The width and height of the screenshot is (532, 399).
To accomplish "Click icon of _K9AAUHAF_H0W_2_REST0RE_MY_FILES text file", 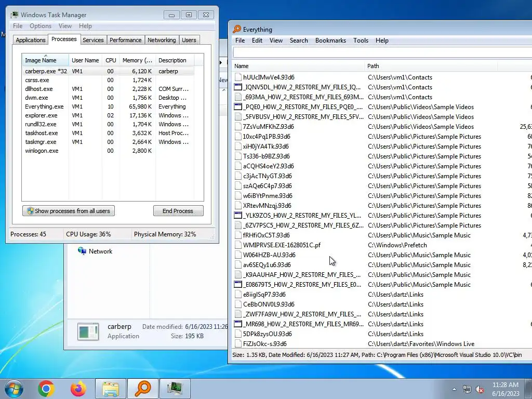I will 238,274.
